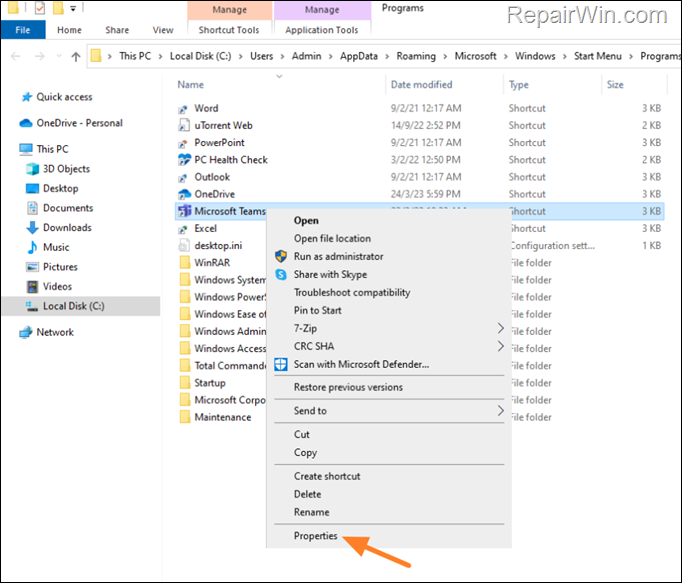Sort by the Type column header
The width and height of the screenshot is (682, 583).
(519, 85)
